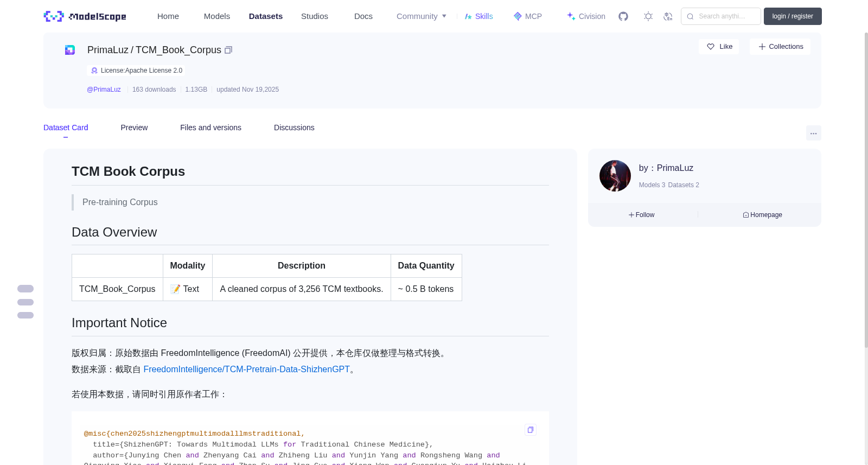This screenshot has width=868, height=465.
Task: Click the Datasets 2 count
Action: coord(684,185)
